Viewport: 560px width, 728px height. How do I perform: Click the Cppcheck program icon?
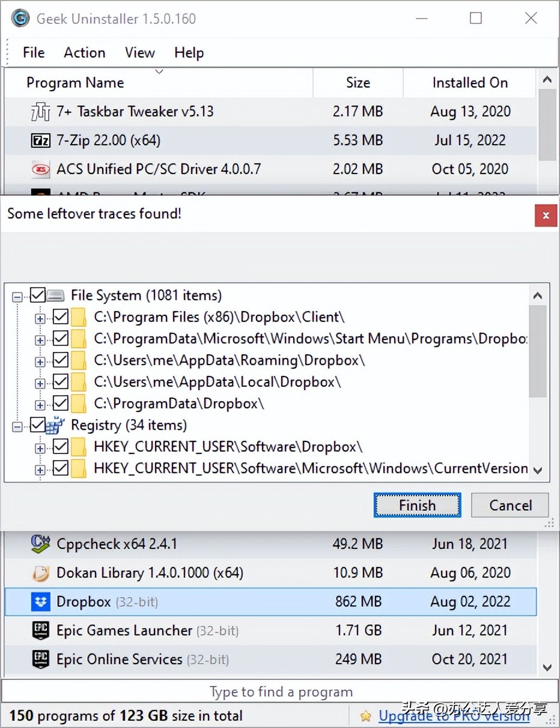pyautogui.click(x=40, y=544)
